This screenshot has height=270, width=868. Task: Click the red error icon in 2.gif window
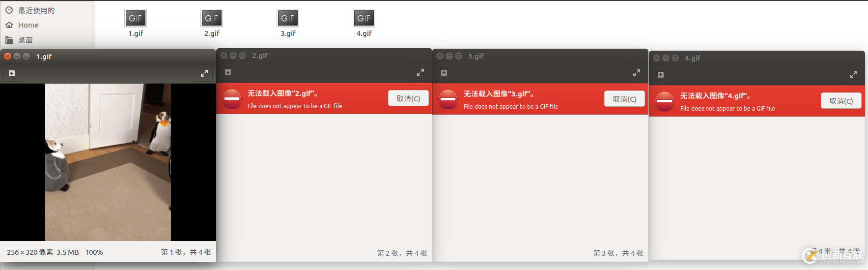(x=232, y=99)
